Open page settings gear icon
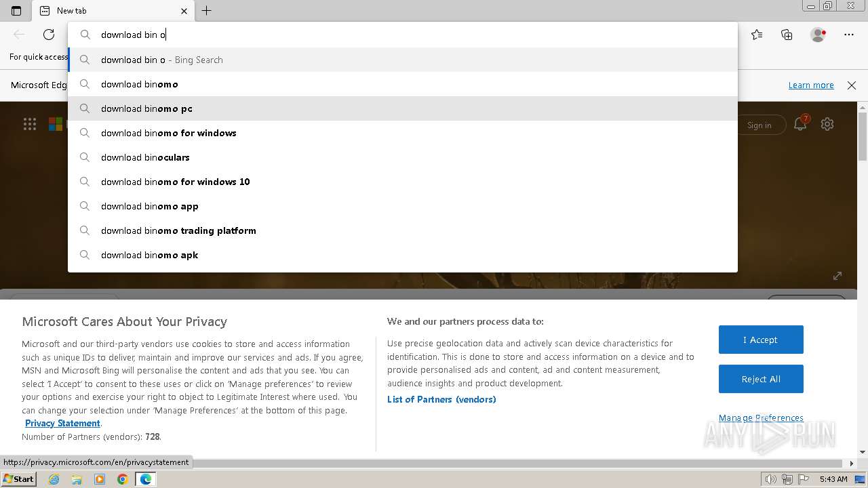Viewport: 868px width, 488px height. coord(827,124)
